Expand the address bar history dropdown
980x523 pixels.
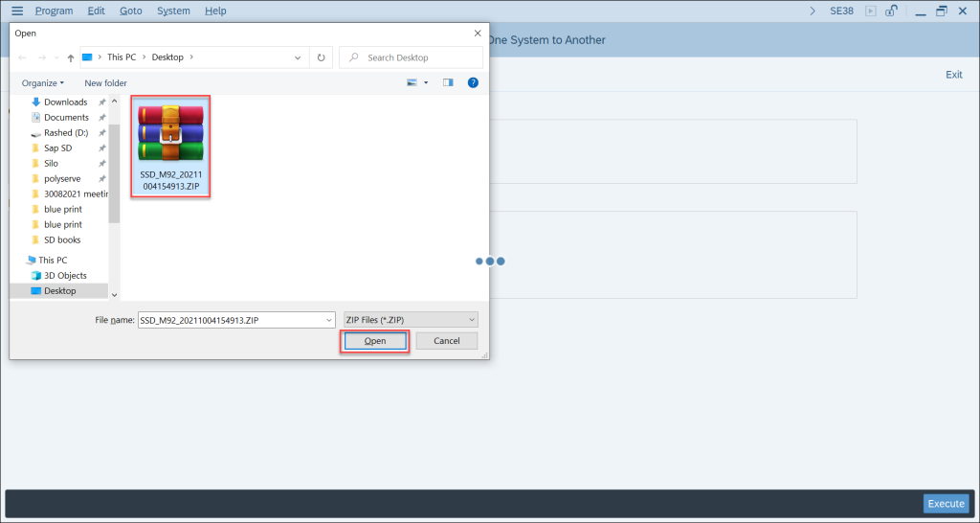click(x=298, y=57)
